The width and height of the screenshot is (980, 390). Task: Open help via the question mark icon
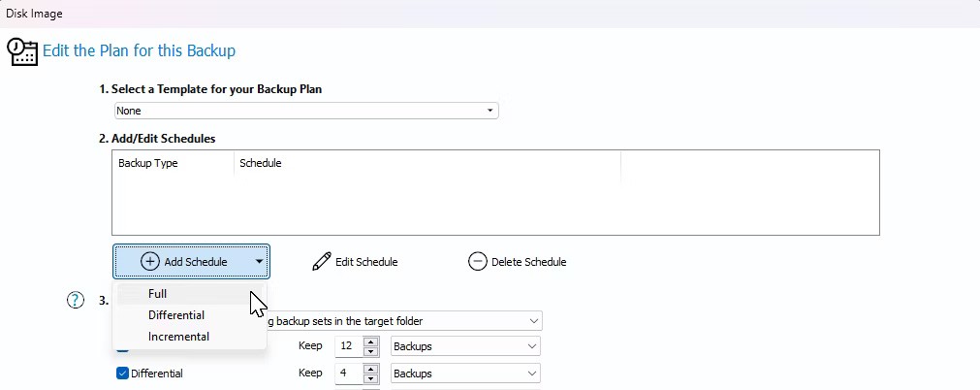click(75, 301)
